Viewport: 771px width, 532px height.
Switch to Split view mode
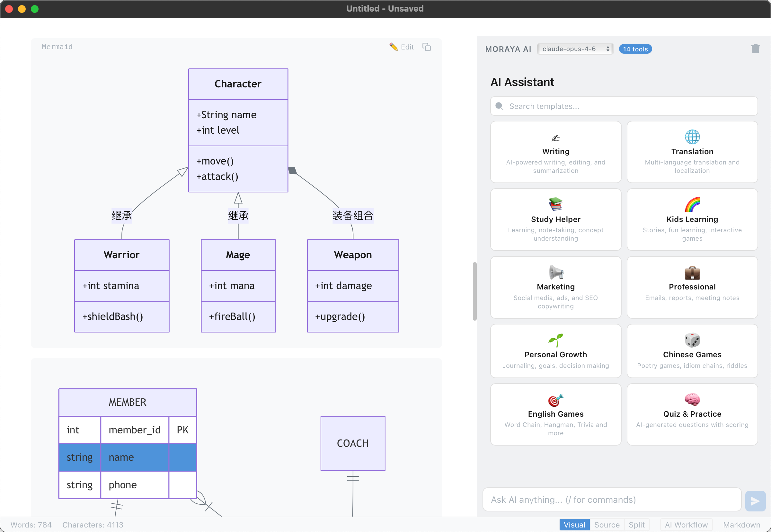click(636, 525)
